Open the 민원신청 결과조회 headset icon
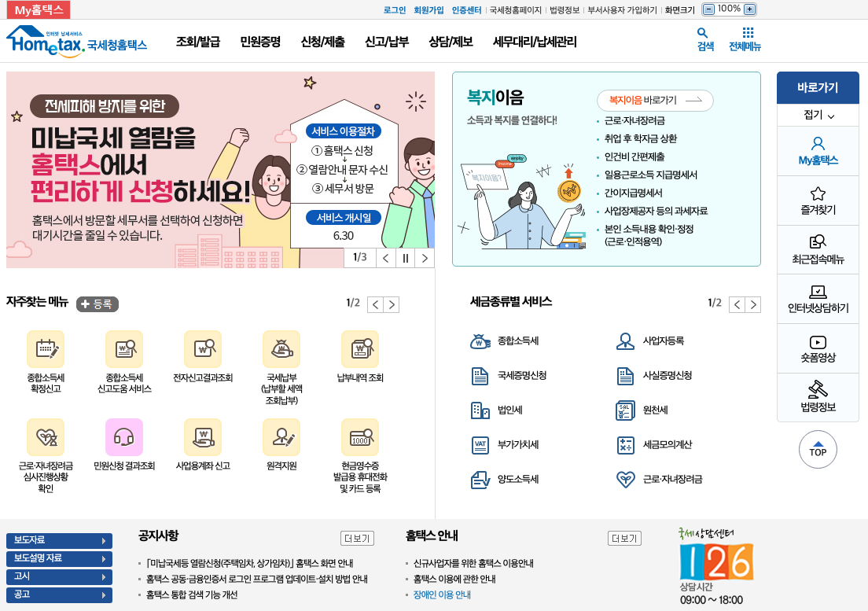 tap(124, 437)
